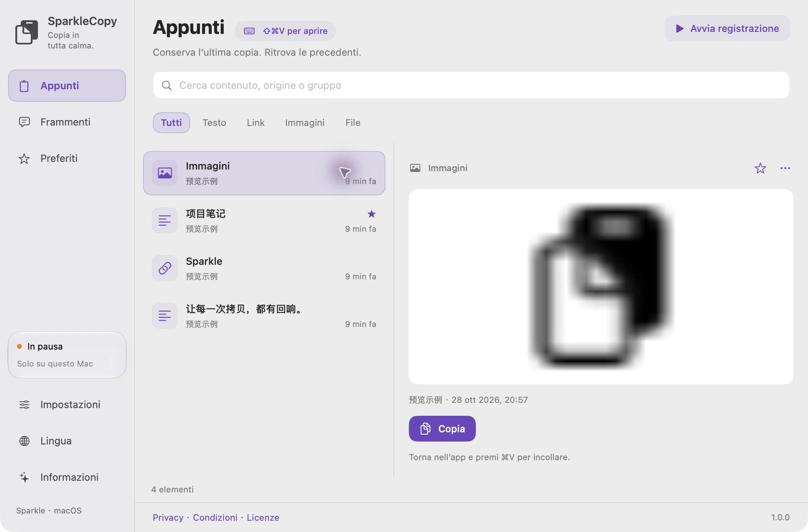Screen dimensions: 808x532
Task: Click the Preferiti star outline icon
Action: pos(24,158)
